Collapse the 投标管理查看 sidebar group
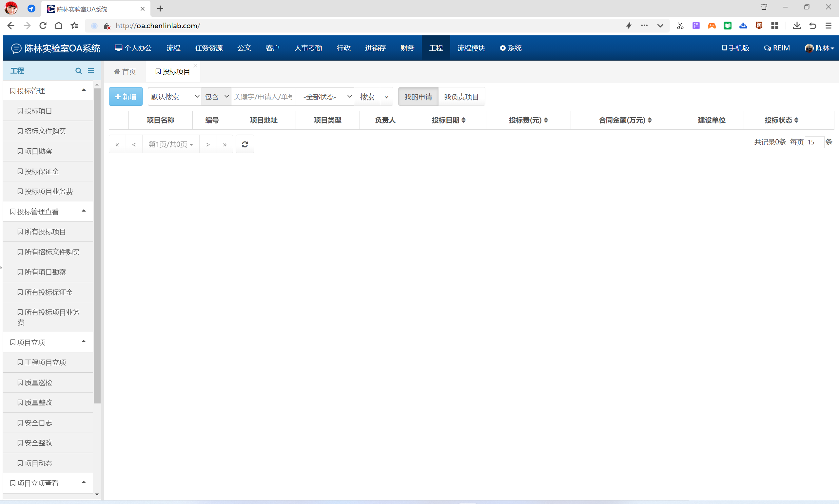839x504 pixels. tap(84, 211)
